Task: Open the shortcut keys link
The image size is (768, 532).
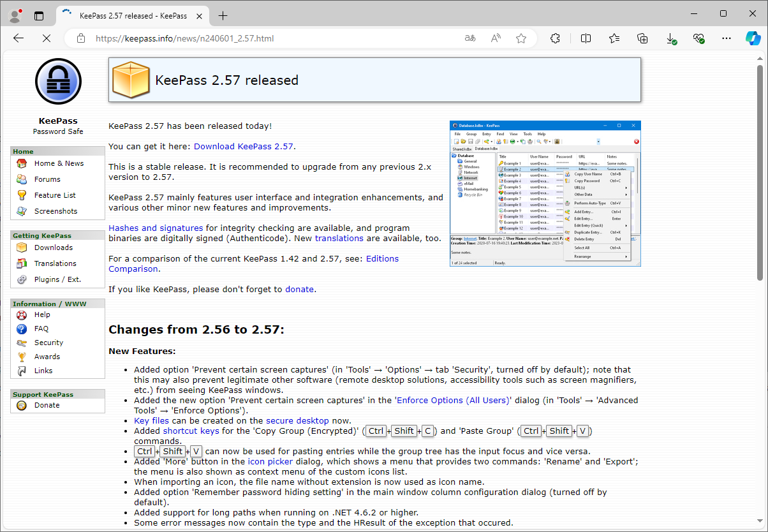Action: pyautogui.click(x=191, y=431)
